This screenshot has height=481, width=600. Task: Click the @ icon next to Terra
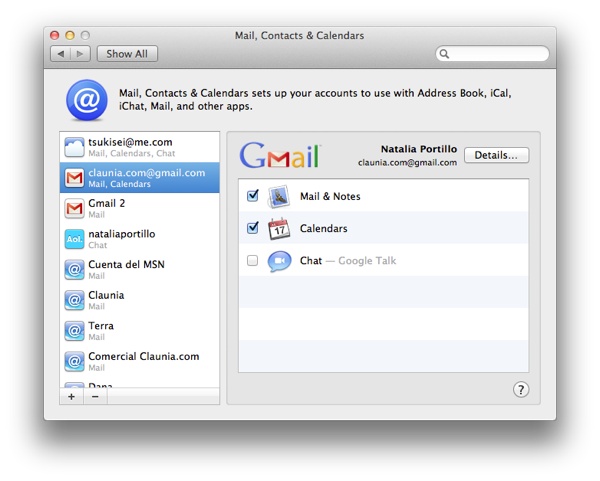[74, 331]
